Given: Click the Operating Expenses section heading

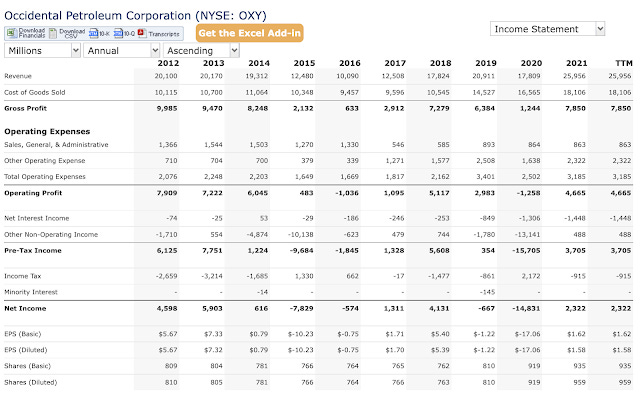Looking at the screenshot, I should (47, 131).
